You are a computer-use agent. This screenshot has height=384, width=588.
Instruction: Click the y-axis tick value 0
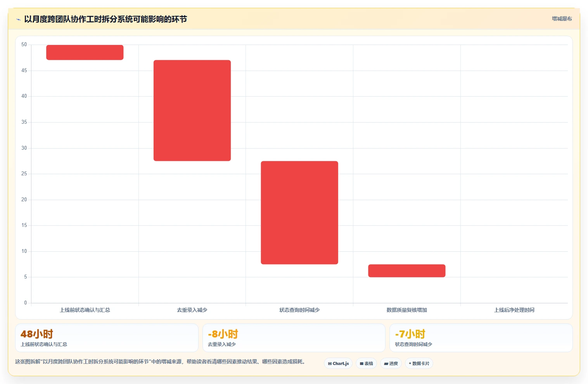click(26, 303)
